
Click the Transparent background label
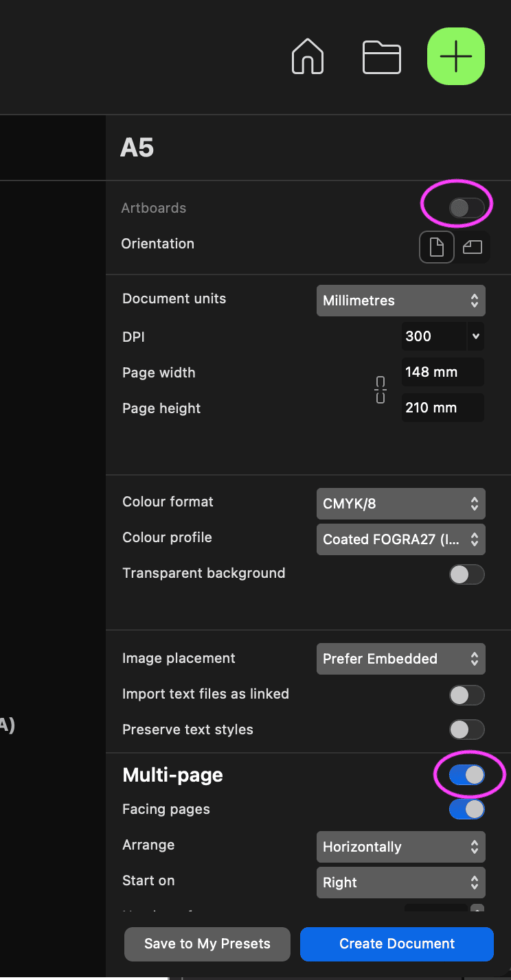pyautogui.click(x=203, y=573)
